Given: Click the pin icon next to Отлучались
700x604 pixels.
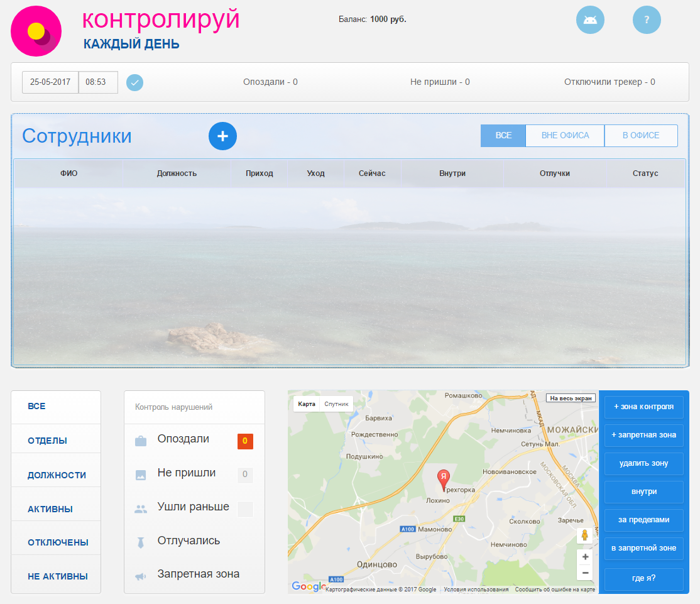Looking at the screenshot, I should (141, 542).
